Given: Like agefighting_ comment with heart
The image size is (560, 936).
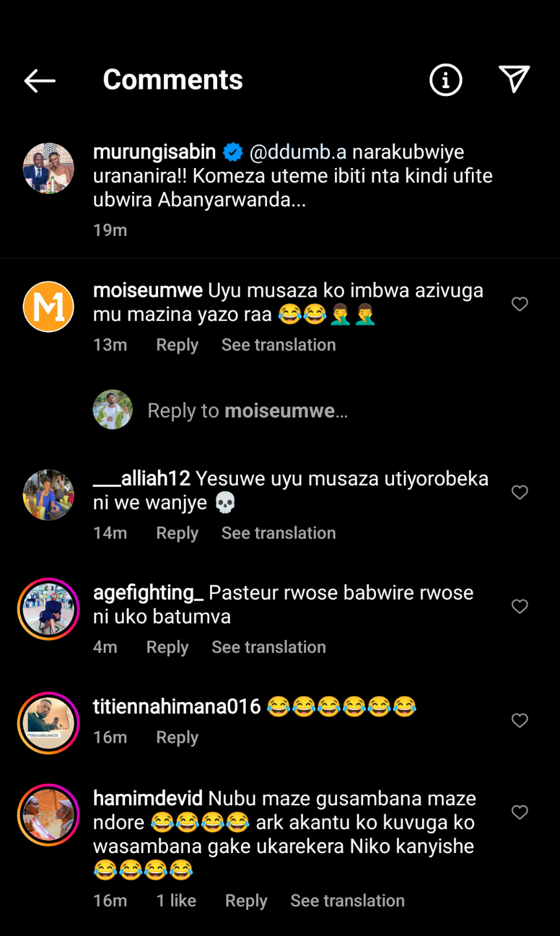Looking at the screenshot, I should pyautogui.click(x=520, y=606).
